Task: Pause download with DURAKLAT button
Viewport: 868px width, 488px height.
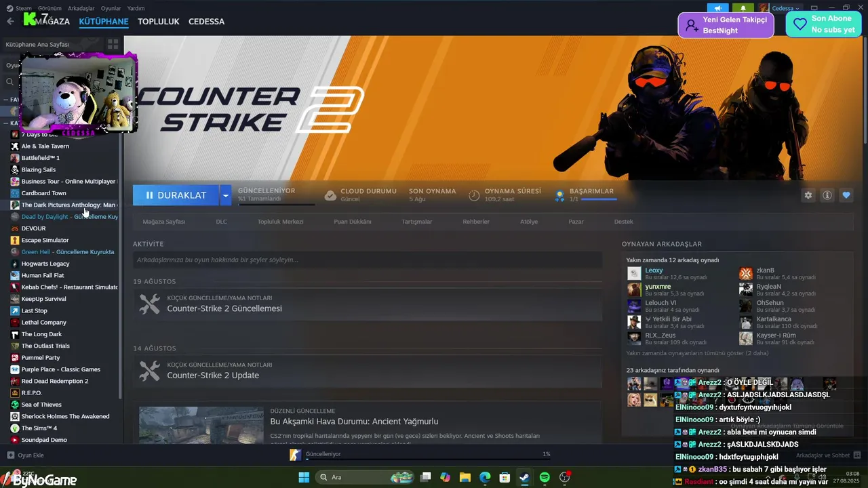Action: click(176, 195)
